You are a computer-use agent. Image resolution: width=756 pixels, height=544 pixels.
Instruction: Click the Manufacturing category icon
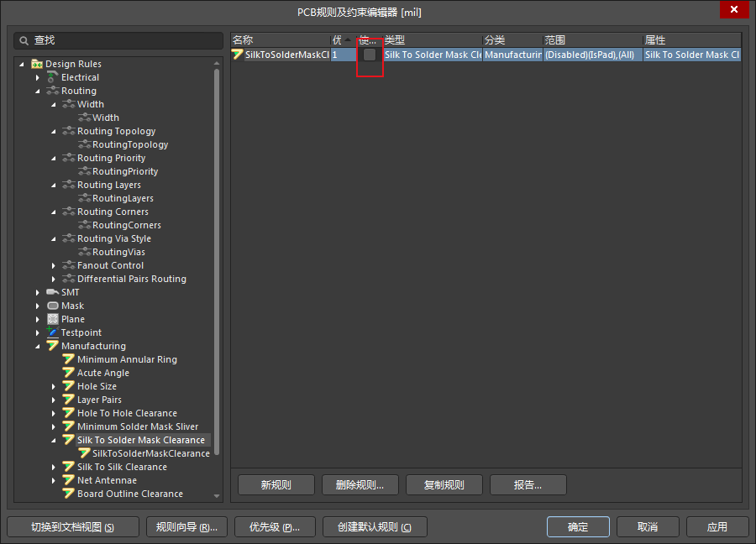[53, 346]
